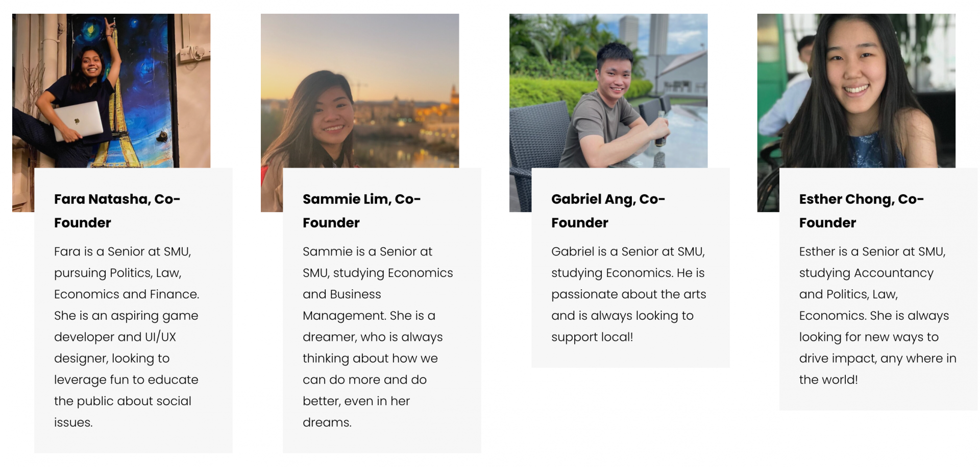Viewport: 980px width, 467px height.
Task: Click Esther's bio text about driving impact
Action: point(878,315)
